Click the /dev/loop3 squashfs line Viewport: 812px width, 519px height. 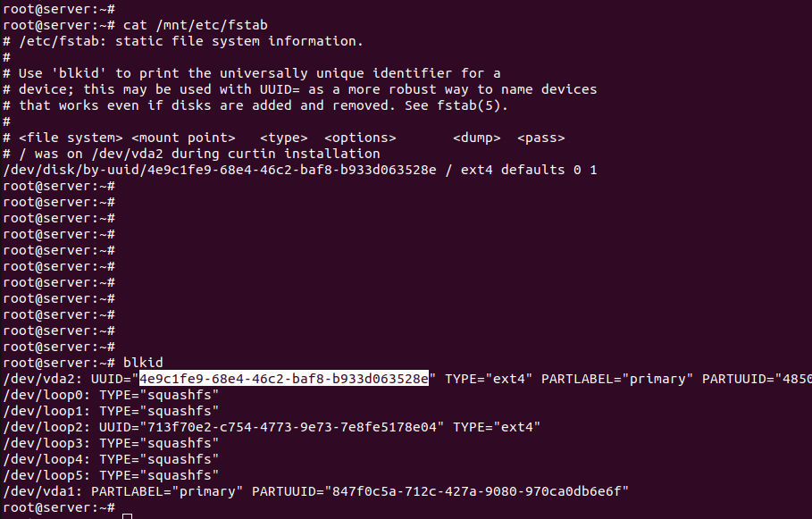pyautogui.click(x=111, y=443)
